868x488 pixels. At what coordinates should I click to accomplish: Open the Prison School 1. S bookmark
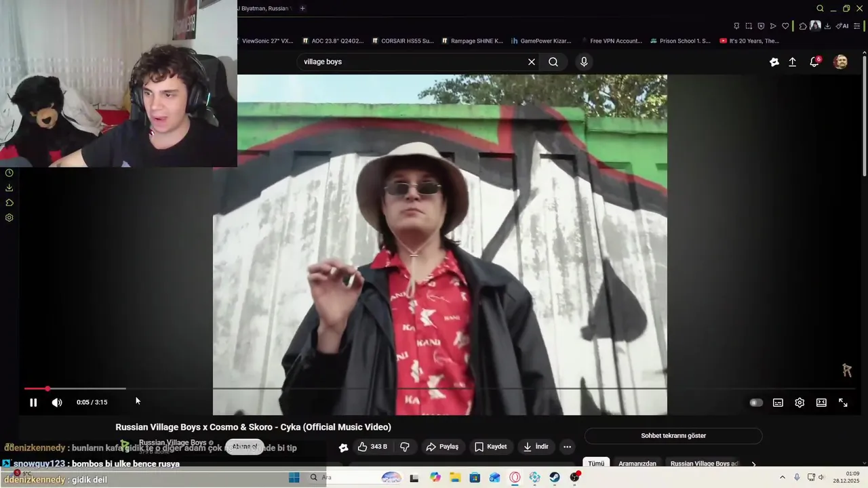(x=681, y=41)
